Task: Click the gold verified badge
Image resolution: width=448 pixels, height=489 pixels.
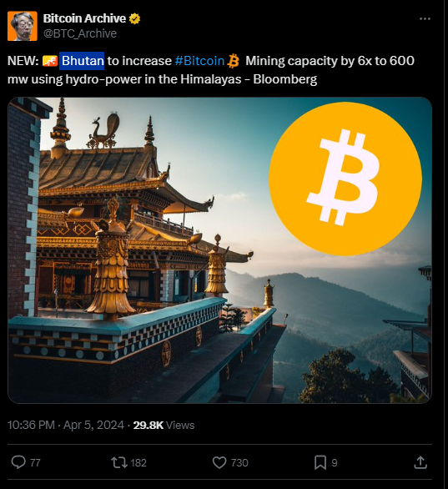Action: [134, 18]
